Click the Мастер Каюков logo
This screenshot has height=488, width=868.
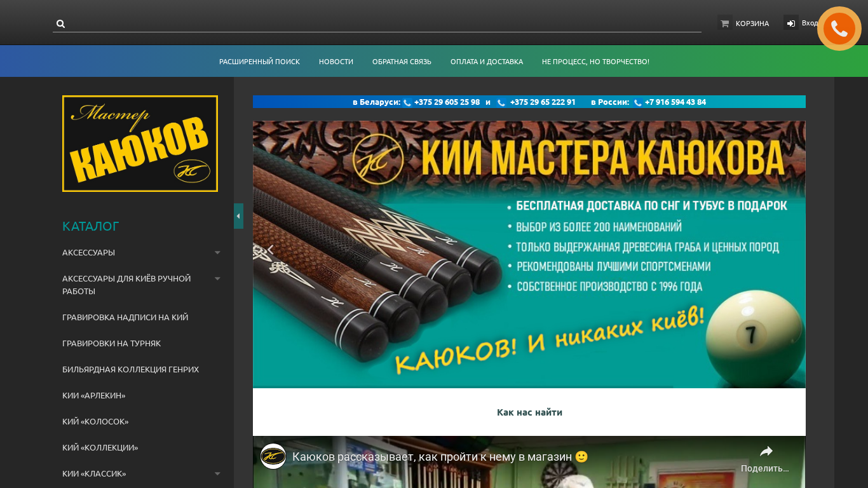pos(140,144)
